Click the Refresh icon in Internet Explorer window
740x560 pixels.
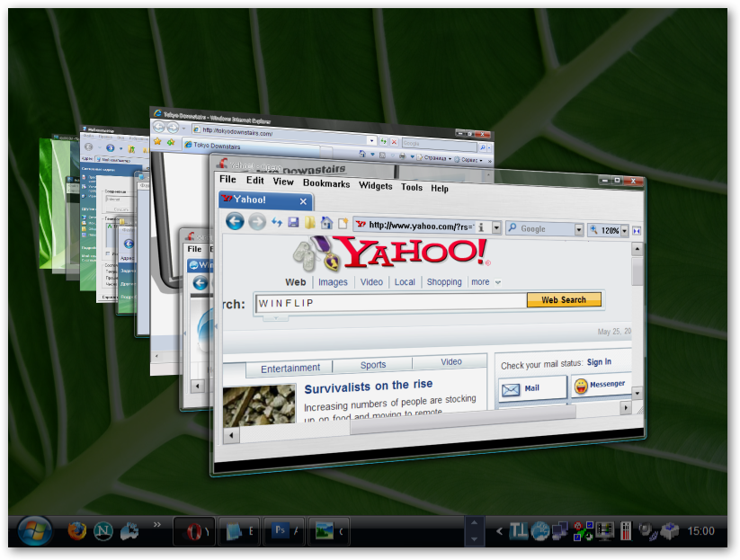(383, 141)
